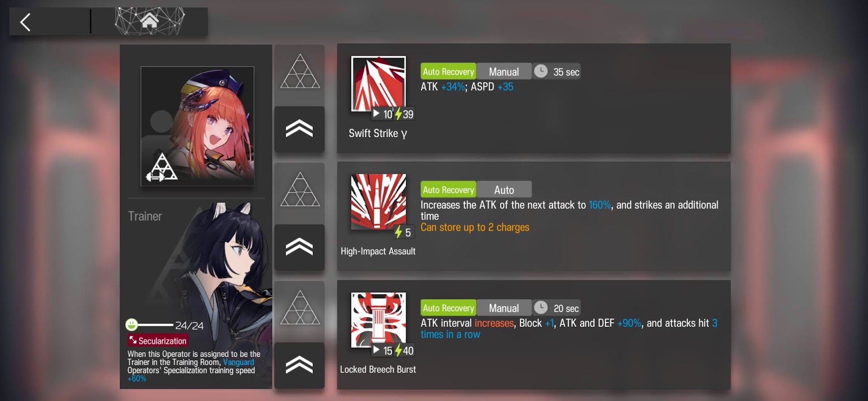Viewport: 868px width, 401px height.
Task: Click the red-haired operator portrait
Action: pyautogui.click(x=198, y=126)
